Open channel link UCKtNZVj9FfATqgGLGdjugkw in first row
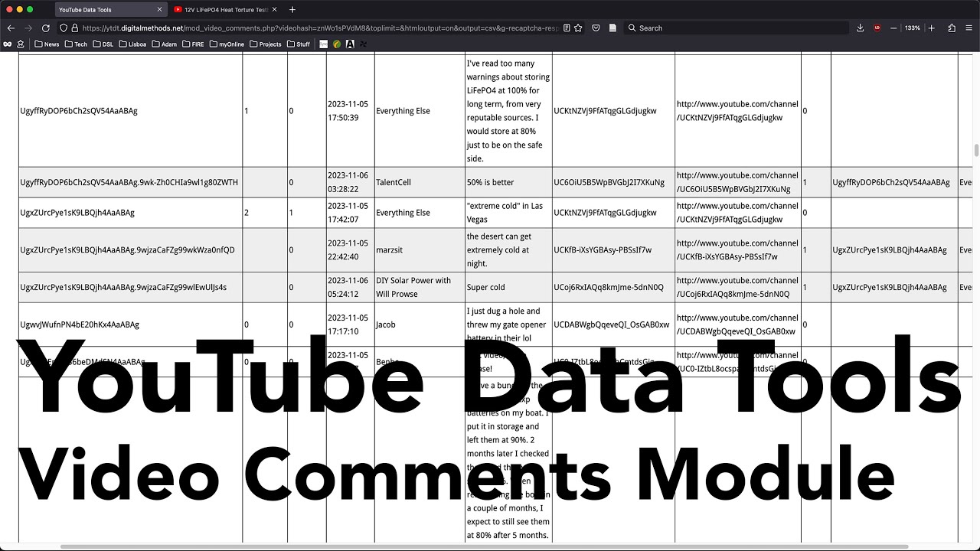This screenshot has height=551, width=980. tap(737, 111)
